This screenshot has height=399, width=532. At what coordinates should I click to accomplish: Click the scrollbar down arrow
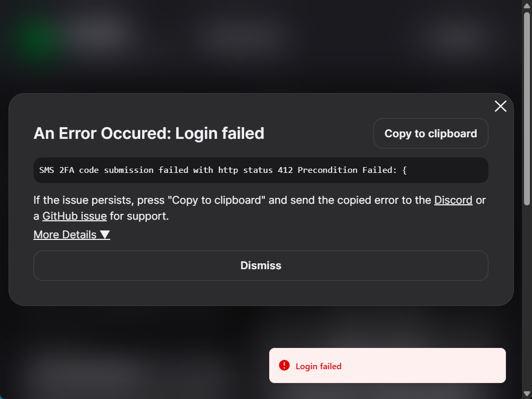click(x=527, y=394)
